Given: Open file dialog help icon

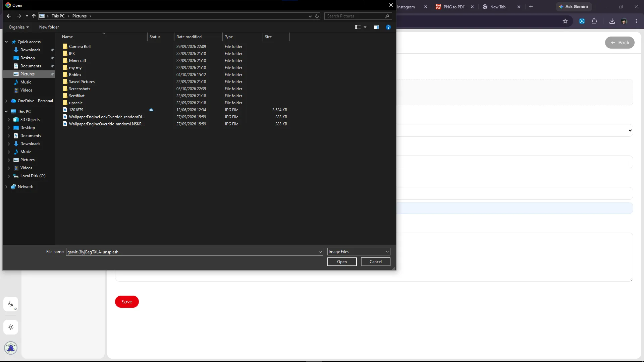Looking at the screenshot, I should coord(388,27).
